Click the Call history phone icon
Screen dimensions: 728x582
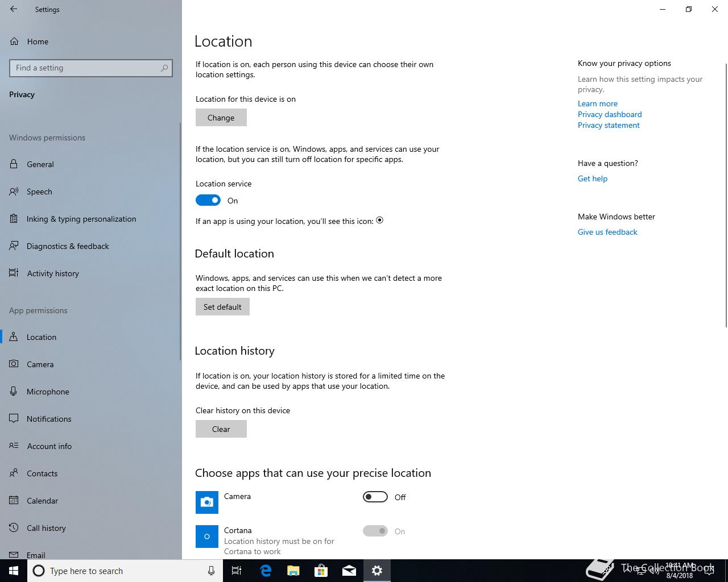point(14,528)
